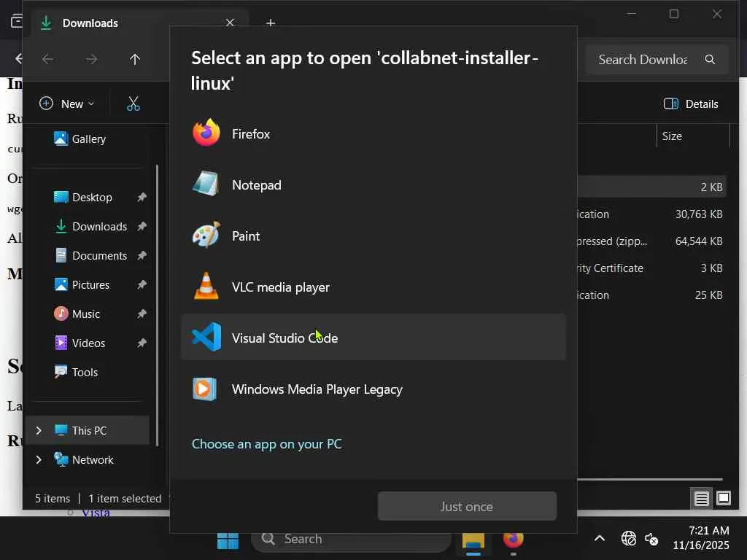This screenshot has width=747, height=560.
Task: Click the muted volume tray icon
Action: [651, 539]
